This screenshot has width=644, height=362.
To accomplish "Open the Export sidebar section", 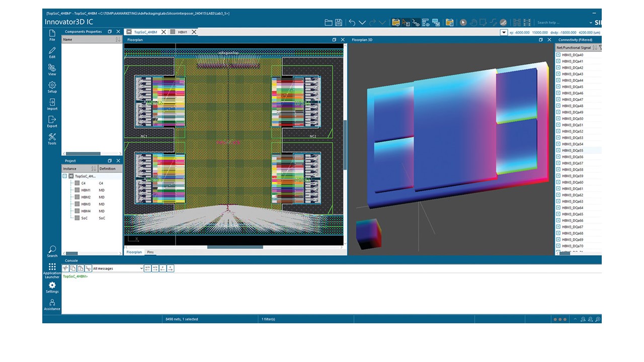I will pyautogui.click(x=52, y=122).
